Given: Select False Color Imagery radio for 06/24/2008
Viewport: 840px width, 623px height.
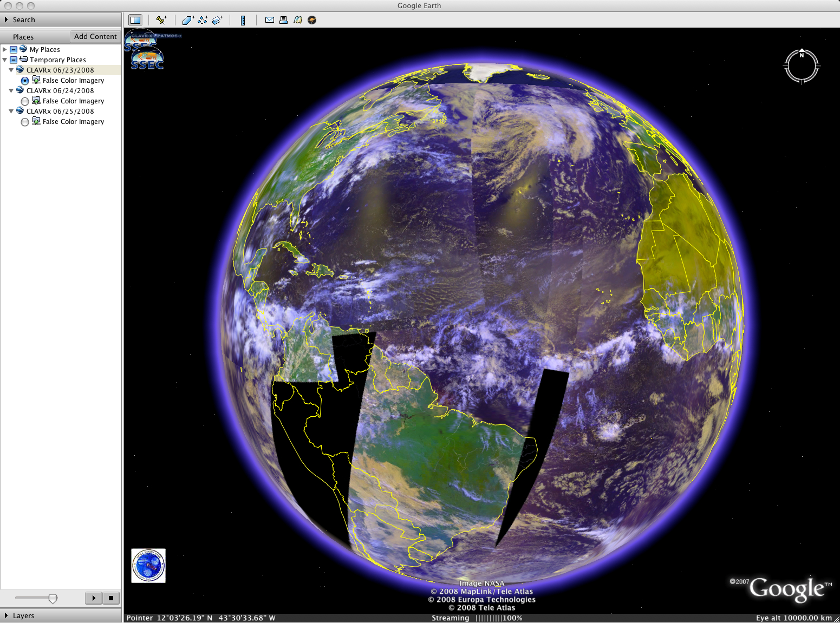Looking at the screenshot, I should tap(25, 101).
